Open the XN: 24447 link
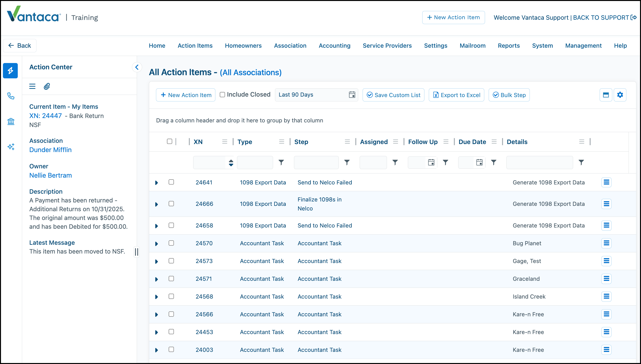The image size is (641, 364). [46, 116]
